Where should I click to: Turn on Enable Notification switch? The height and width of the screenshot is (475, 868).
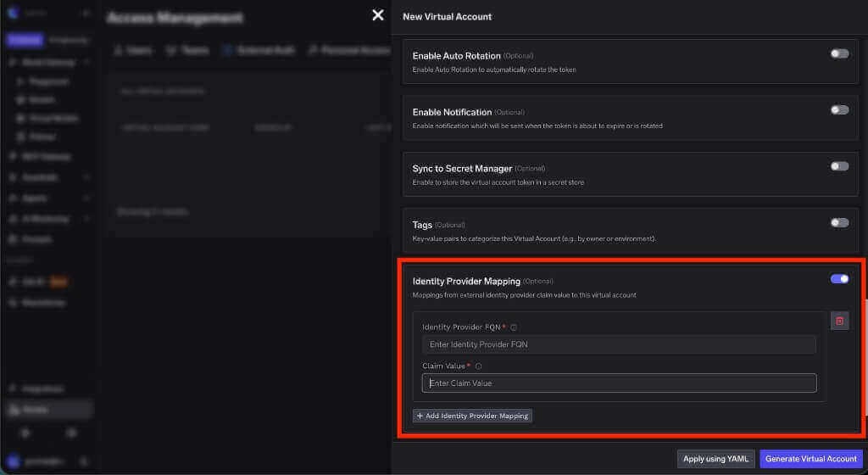[839, 110]
